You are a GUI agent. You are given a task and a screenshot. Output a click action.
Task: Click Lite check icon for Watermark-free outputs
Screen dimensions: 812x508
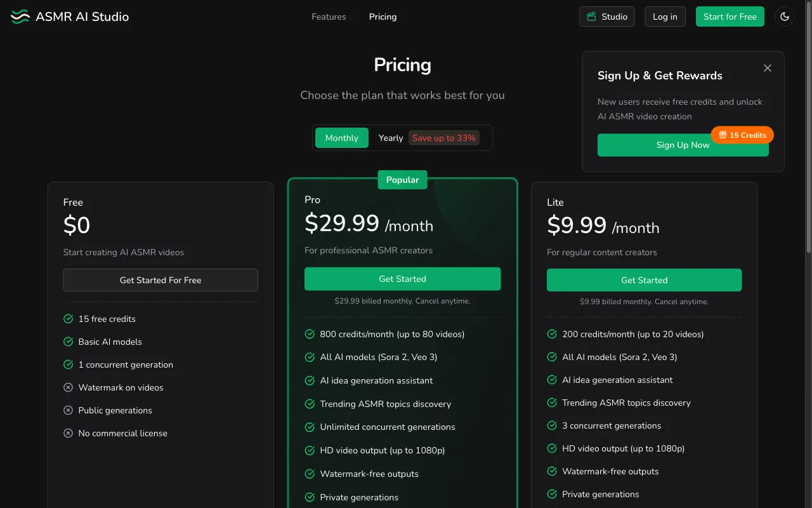click(552, 471)
